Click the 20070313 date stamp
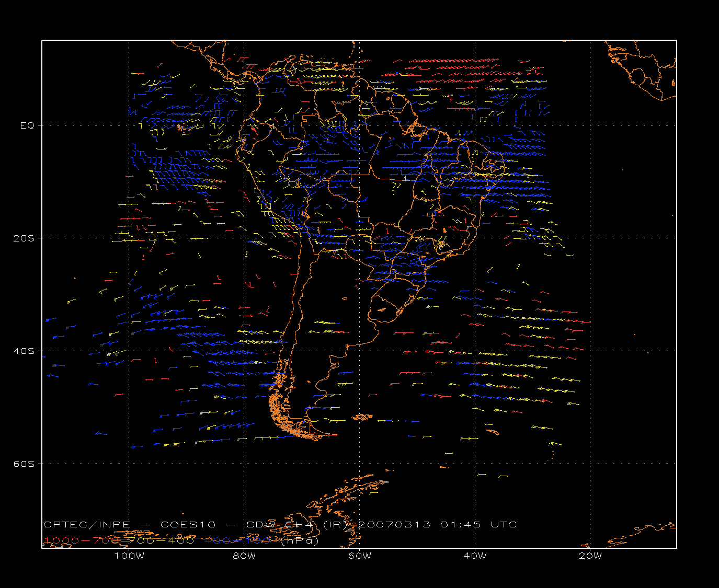Viewport: 719px width, 588px height. tap(394, 524)
